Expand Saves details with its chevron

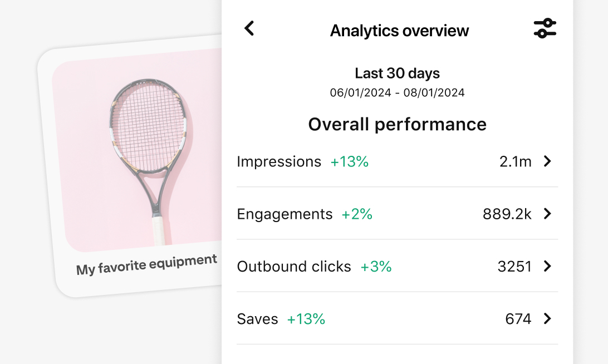coord(547,319)
